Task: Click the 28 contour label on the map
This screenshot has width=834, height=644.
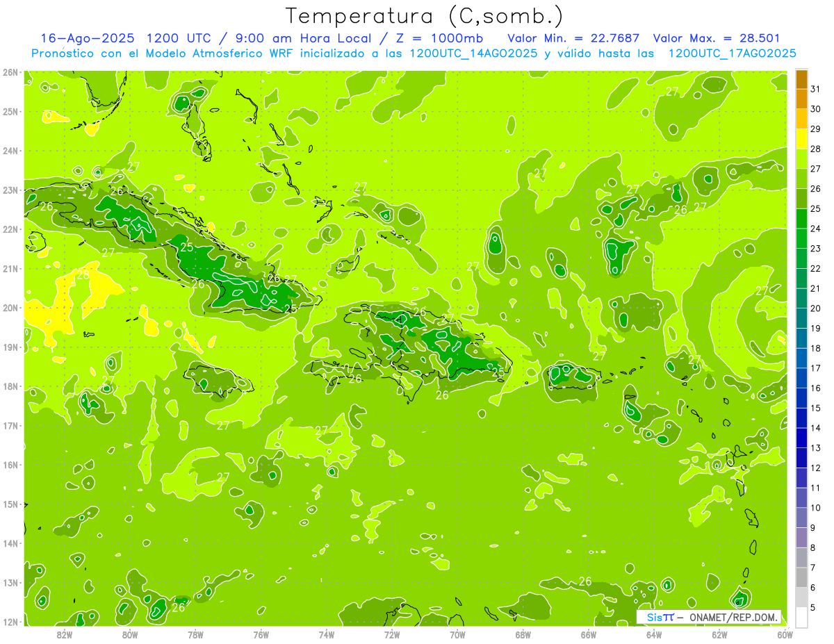Action: [83, 275]
